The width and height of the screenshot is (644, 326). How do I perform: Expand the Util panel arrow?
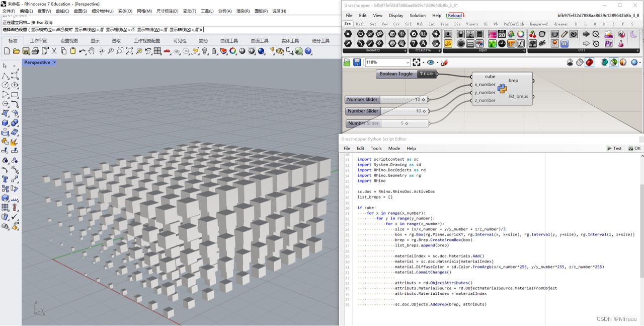coord(638,50)
